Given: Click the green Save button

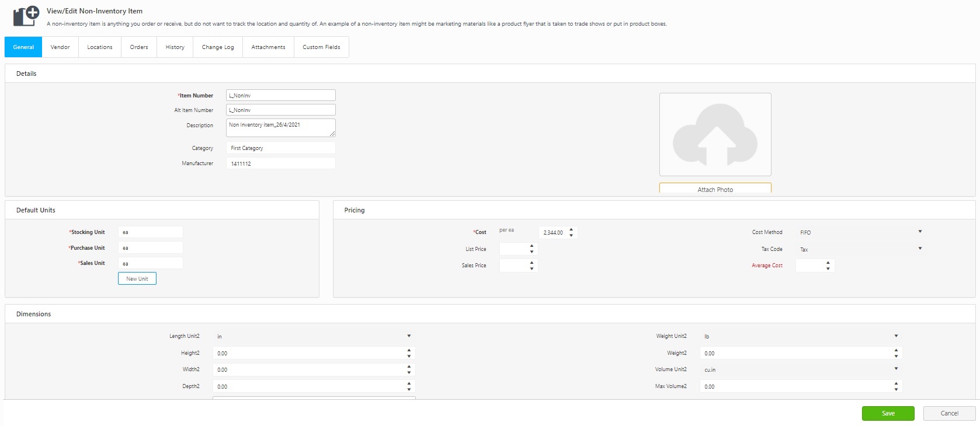Looking at the screenshot, I should click(x=888, y=413).
